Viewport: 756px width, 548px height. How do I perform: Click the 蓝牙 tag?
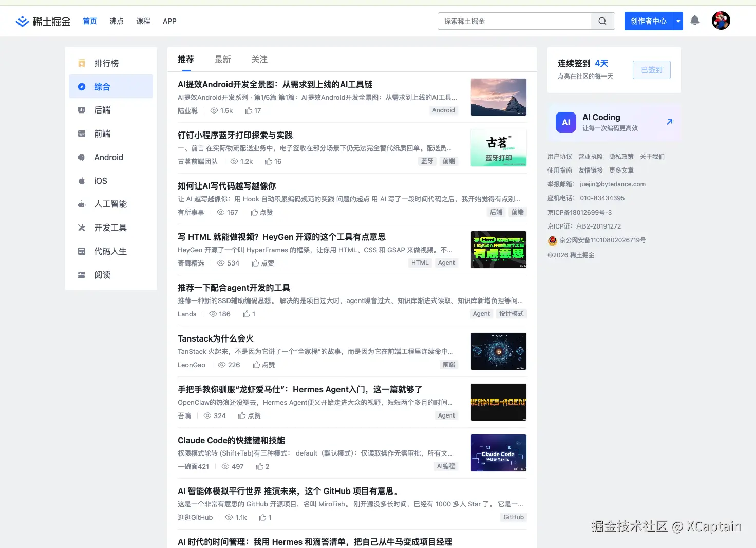(x=427, y=161)
